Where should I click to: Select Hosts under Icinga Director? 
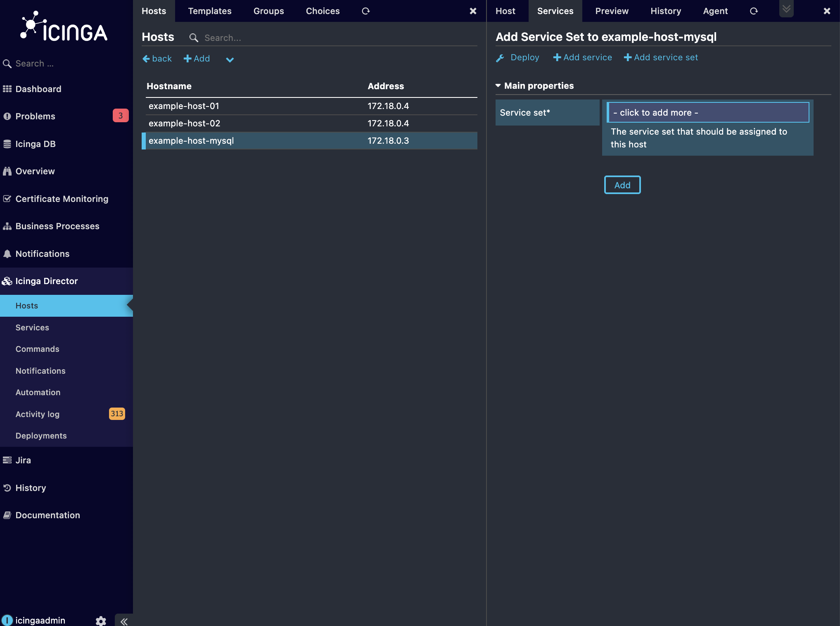[x=66, y=306]
